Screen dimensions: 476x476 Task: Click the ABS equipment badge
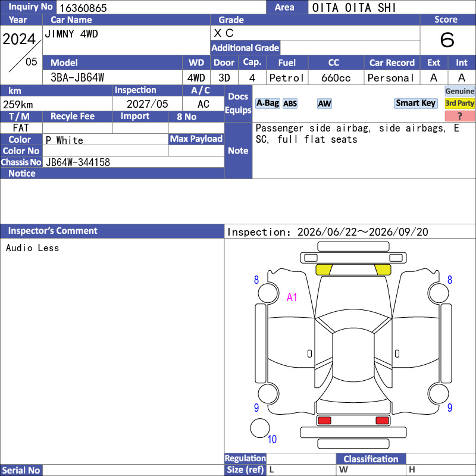[x=290, y=104]
